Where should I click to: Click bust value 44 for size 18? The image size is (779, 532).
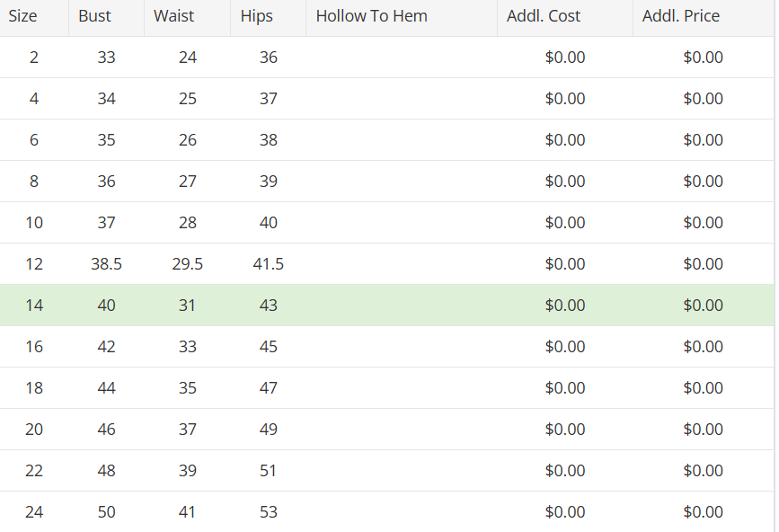pos(106,388)
